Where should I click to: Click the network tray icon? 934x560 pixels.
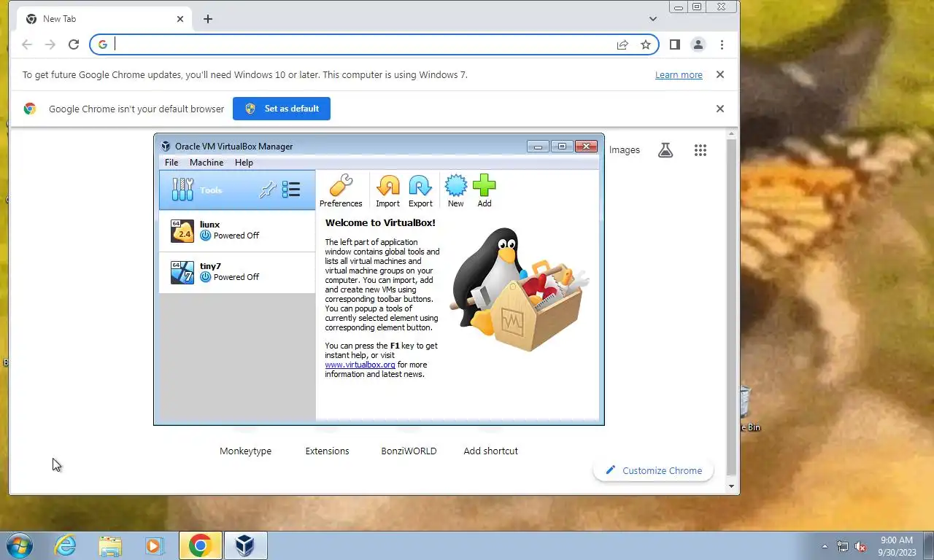[843, 546]
